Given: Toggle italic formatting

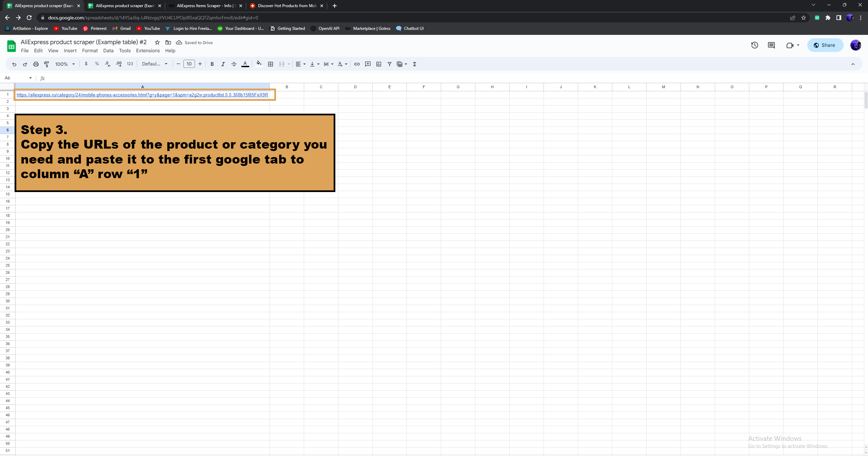Looking at the screenshot, I should 223,64.
